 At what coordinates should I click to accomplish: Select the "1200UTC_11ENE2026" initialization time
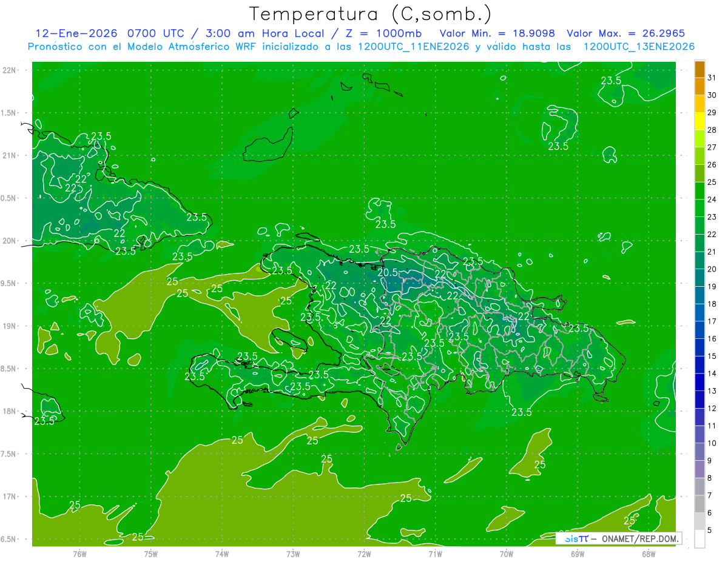coord(414,47)
